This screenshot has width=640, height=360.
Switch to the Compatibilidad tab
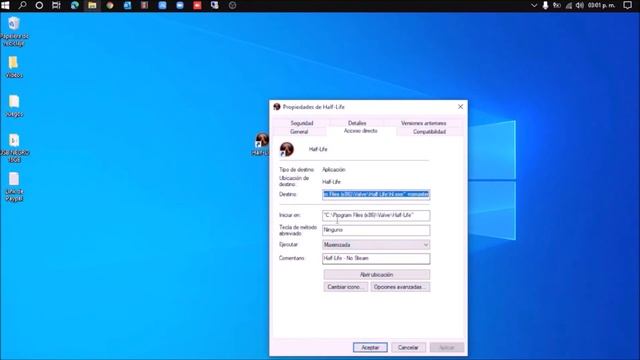429,131
